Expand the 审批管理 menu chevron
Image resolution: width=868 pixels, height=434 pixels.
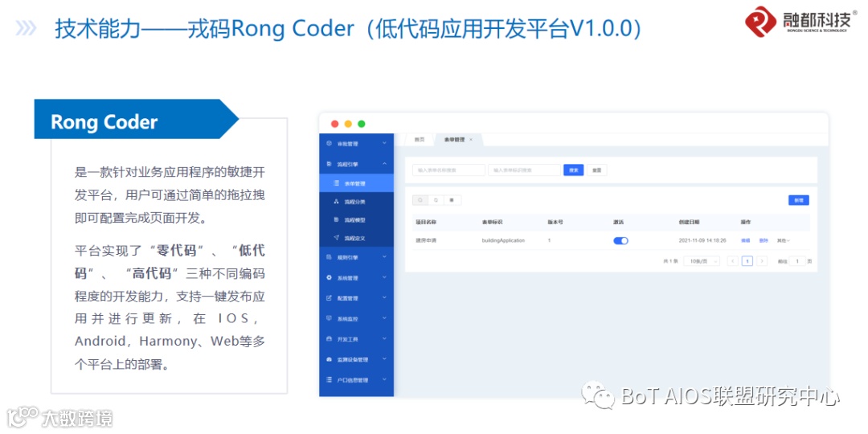[x=385, y=143]
